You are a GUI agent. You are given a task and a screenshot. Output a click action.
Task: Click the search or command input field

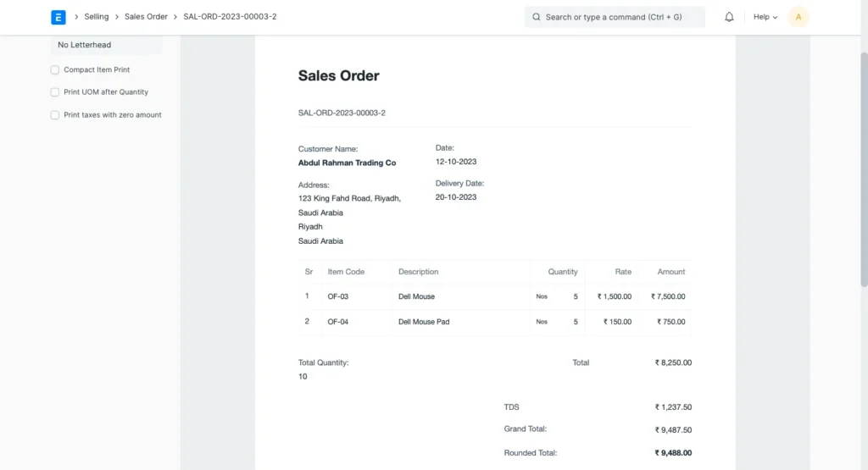click(x=615, y=17)
